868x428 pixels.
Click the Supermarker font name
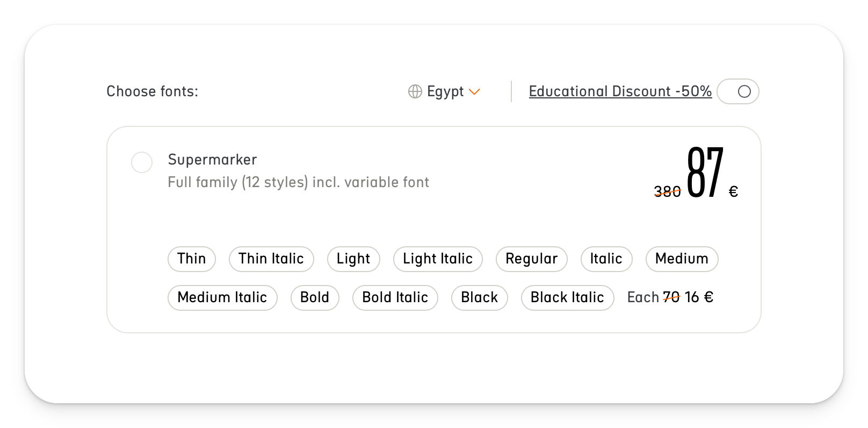tap(213, 159)
